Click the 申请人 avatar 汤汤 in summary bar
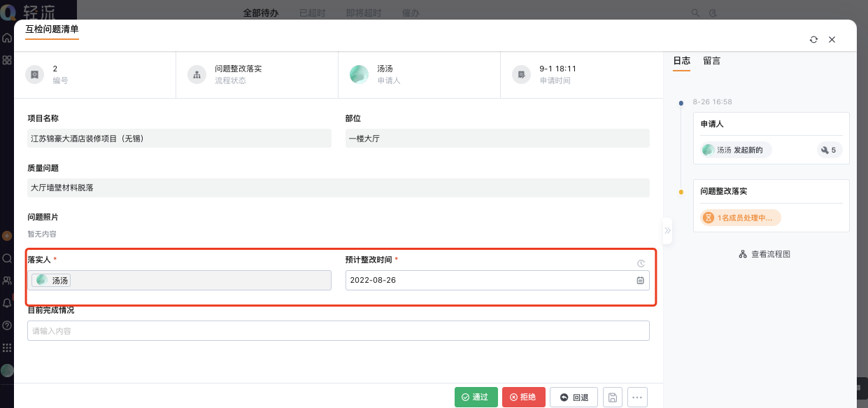Viewport: 868px width, 408px height. point(359,74)
